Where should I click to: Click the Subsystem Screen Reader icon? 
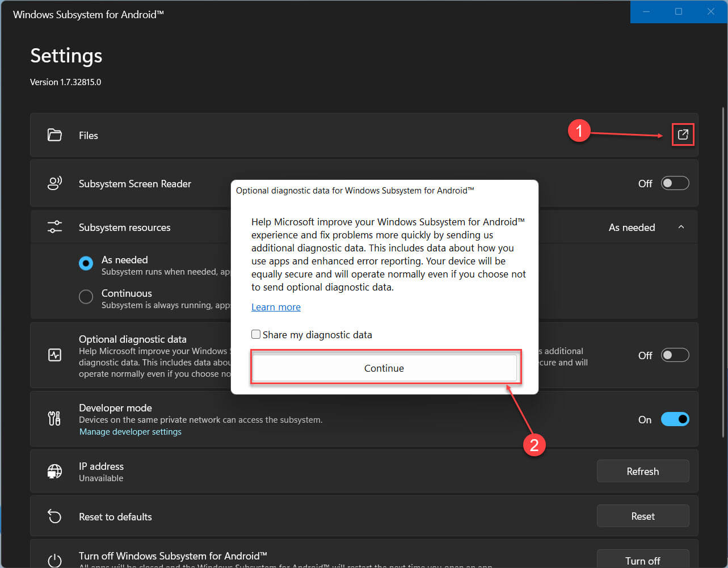pyautogui.click(x=54, y=183)
